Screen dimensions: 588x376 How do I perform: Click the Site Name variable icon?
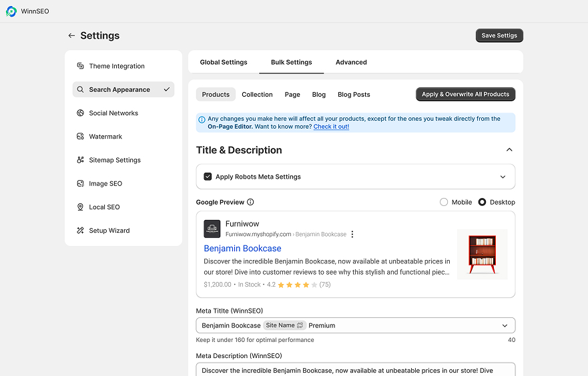(300, 325)
